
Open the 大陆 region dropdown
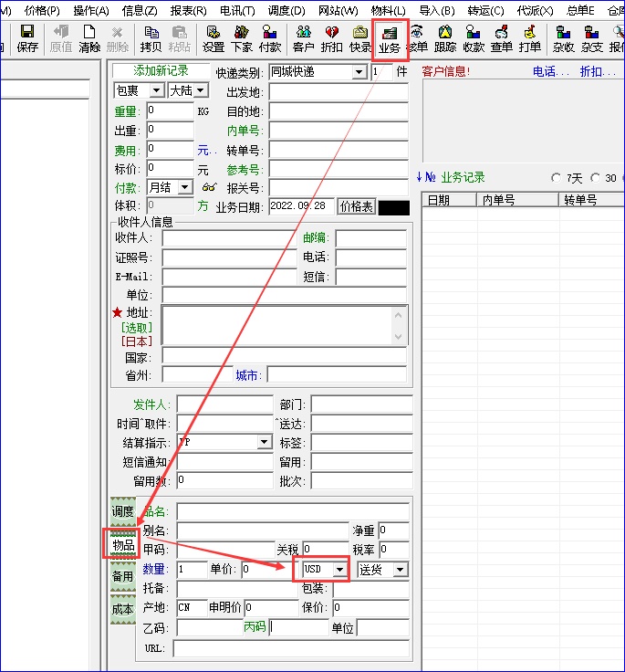click(200, 90)
